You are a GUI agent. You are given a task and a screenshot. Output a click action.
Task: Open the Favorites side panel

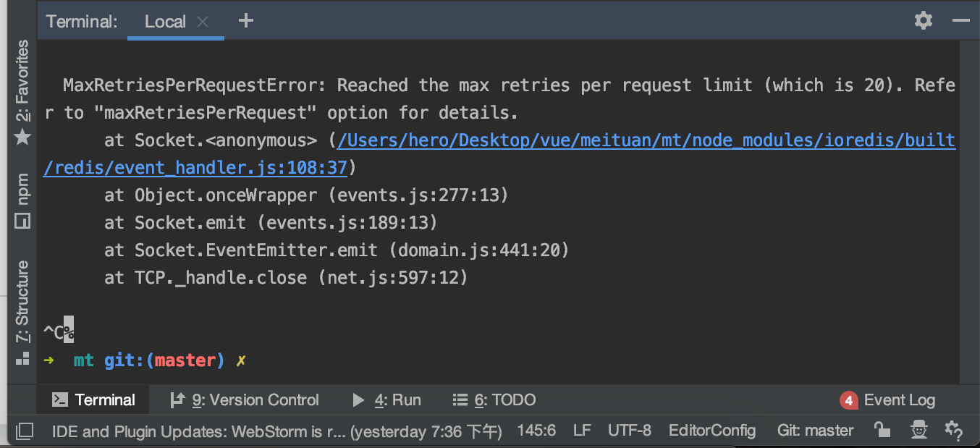tap(22, 92)
